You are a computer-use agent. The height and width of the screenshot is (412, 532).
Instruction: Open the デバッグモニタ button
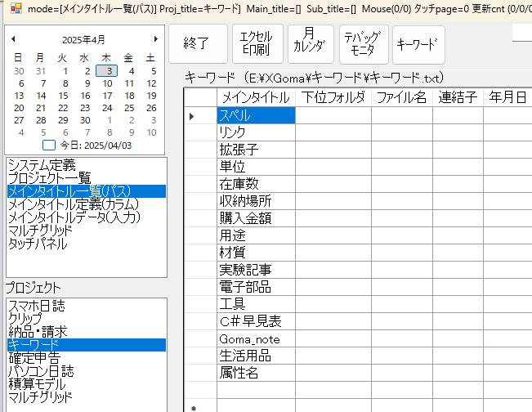(364, 44)
